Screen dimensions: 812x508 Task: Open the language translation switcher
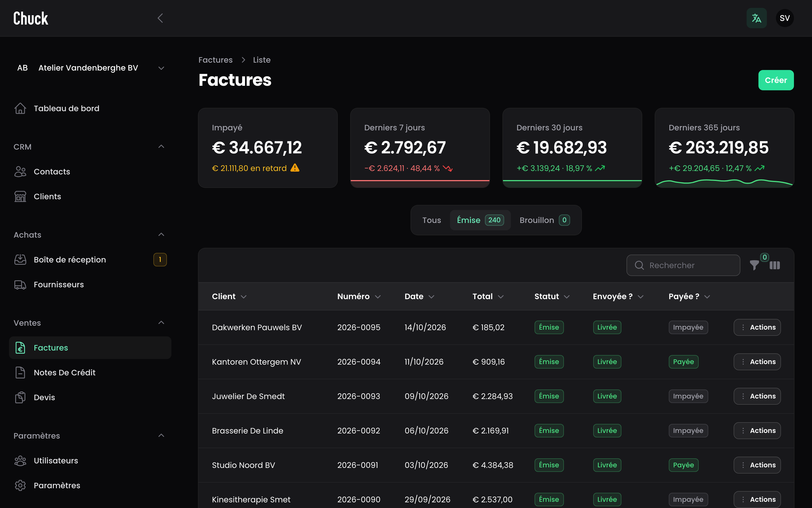point(756,18)
